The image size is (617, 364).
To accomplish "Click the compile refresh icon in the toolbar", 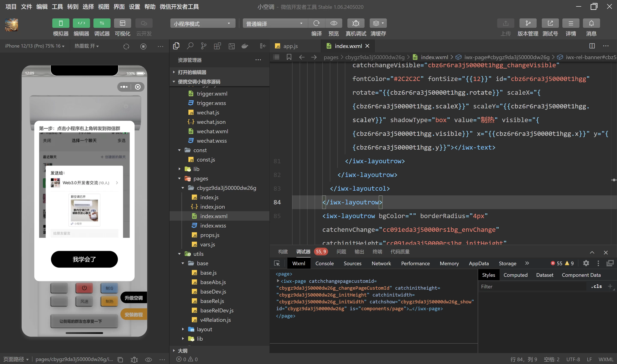I will point(317,23).
